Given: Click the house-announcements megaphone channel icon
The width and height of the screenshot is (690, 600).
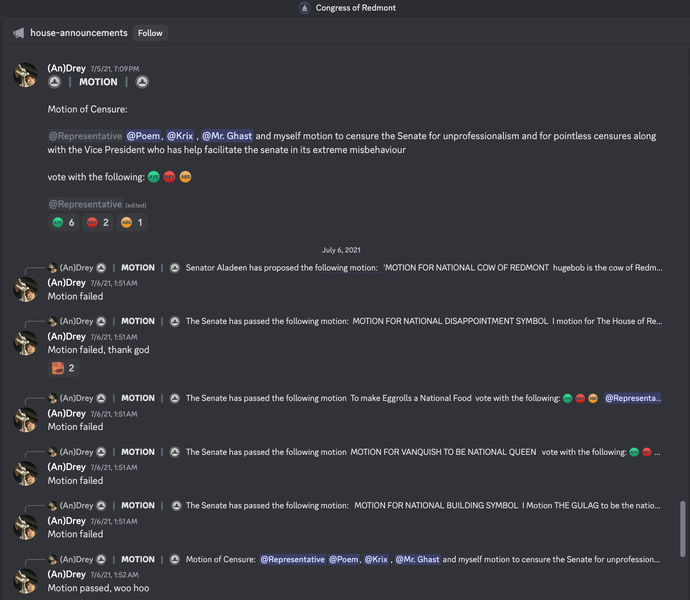Looking at the screenshot, I should tap(18, 33).
